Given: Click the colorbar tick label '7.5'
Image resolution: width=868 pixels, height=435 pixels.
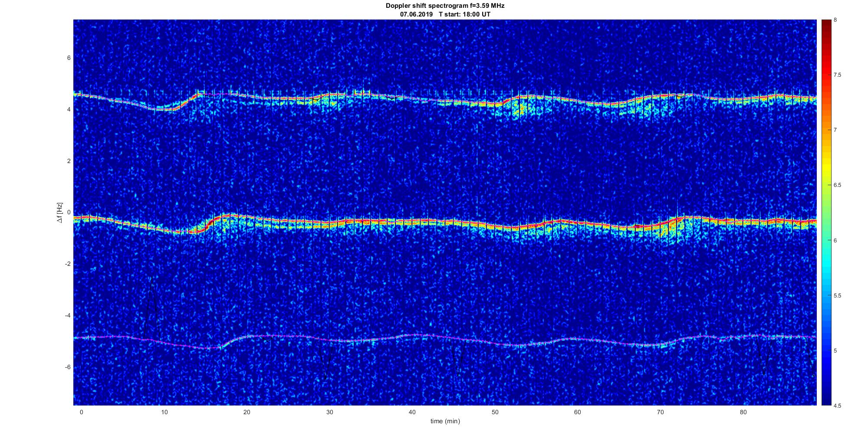Looking at the screenshot, I should tap(838, 75).
